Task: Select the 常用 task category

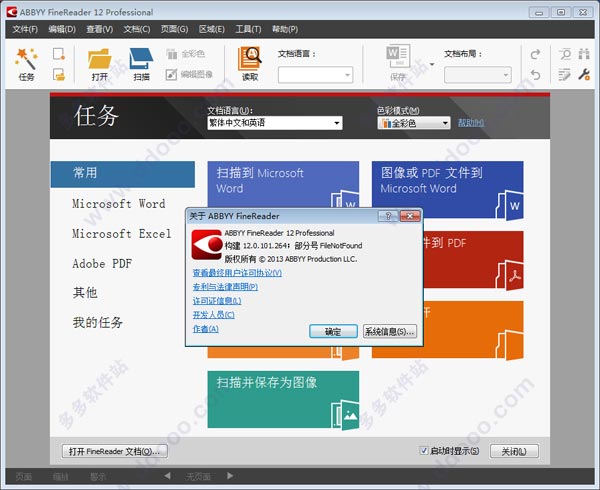Action: pyautogui.click(x=122, y=174)
